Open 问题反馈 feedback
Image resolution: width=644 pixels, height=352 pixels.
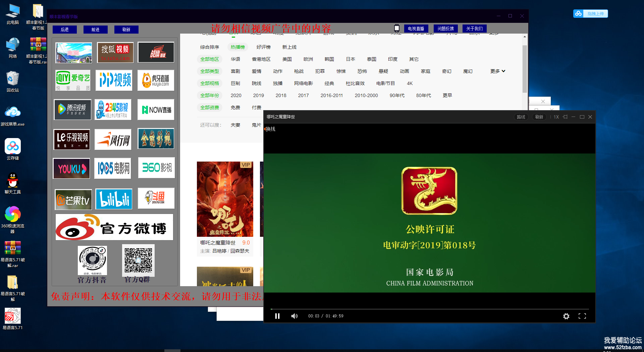tap(445, 29)
